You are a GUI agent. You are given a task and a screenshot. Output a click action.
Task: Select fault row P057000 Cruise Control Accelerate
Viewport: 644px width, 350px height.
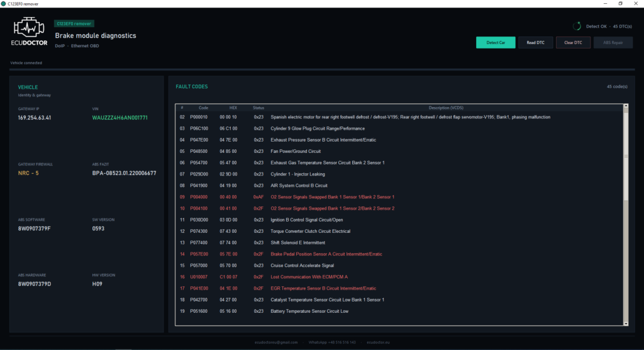coord(399,266)
